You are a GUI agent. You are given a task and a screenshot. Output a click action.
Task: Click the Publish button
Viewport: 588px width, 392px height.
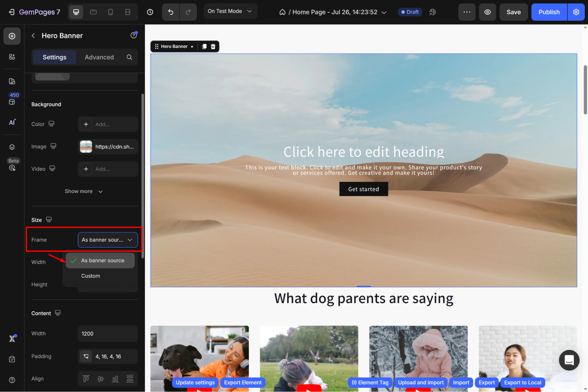(x=549, y=12)
